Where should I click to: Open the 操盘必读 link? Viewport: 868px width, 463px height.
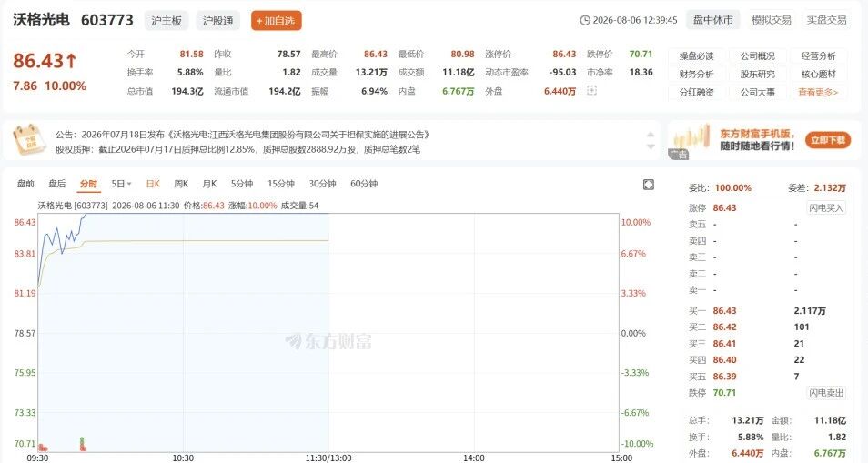pos(696,55)
